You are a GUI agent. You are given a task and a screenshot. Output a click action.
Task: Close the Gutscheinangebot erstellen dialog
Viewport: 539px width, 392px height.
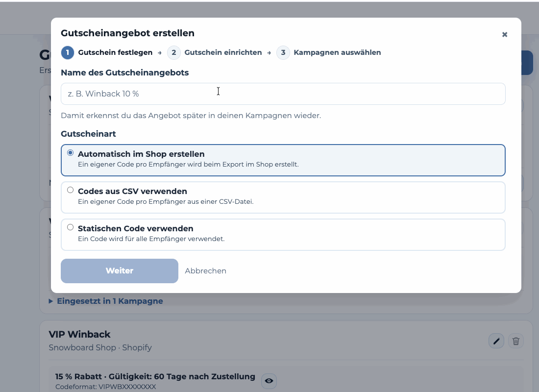click(504, 34)
